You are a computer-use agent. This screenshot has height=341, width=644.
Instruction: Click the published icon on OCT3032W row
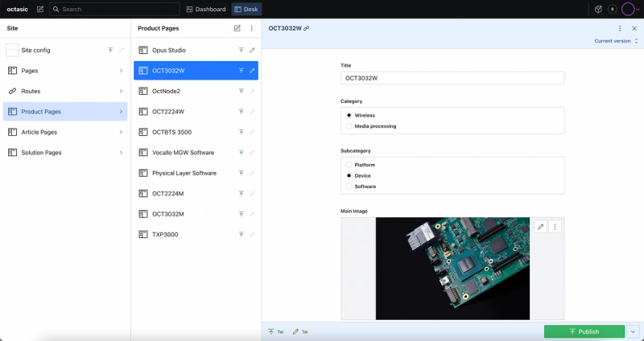(x=241, y=71)
